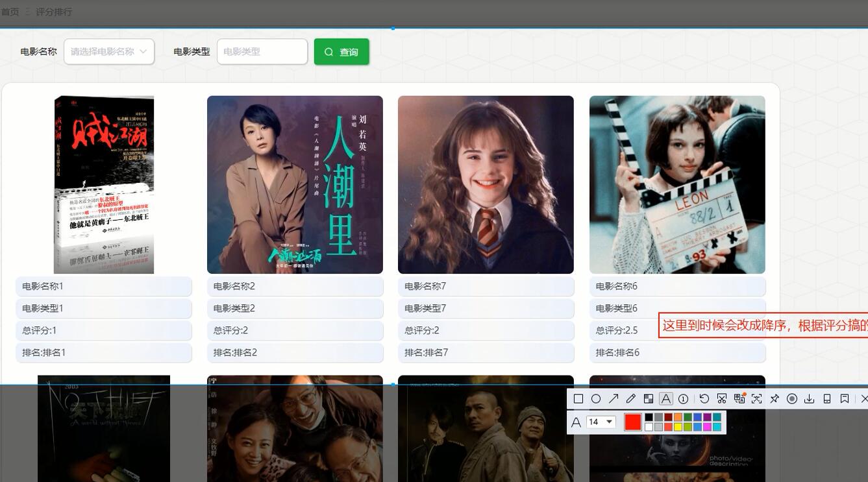Click the scissors long-screenshot icon
This screenshot has height=482, width=868.
tap(722, 399)
